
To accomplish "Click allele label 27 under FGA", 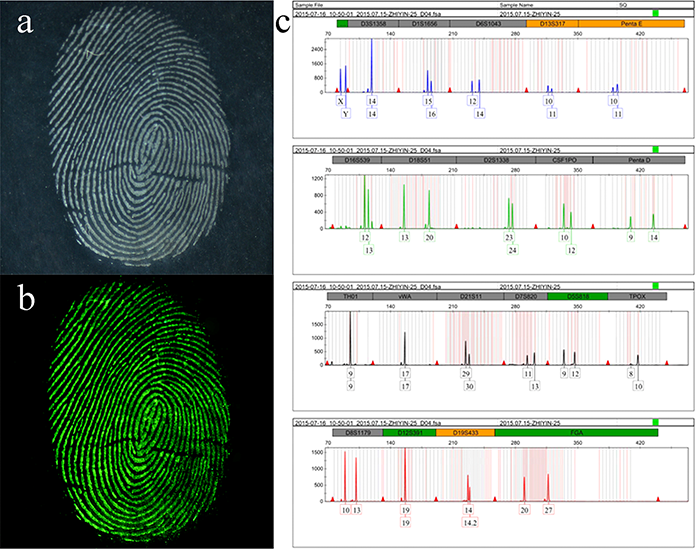I will 548,510.
